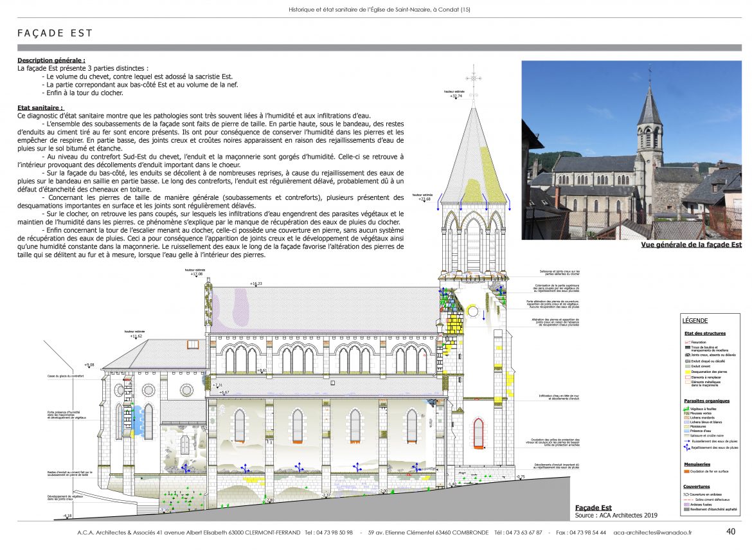Click the Joints creux legend symbol
752x560 pixels.
[687, 355]
